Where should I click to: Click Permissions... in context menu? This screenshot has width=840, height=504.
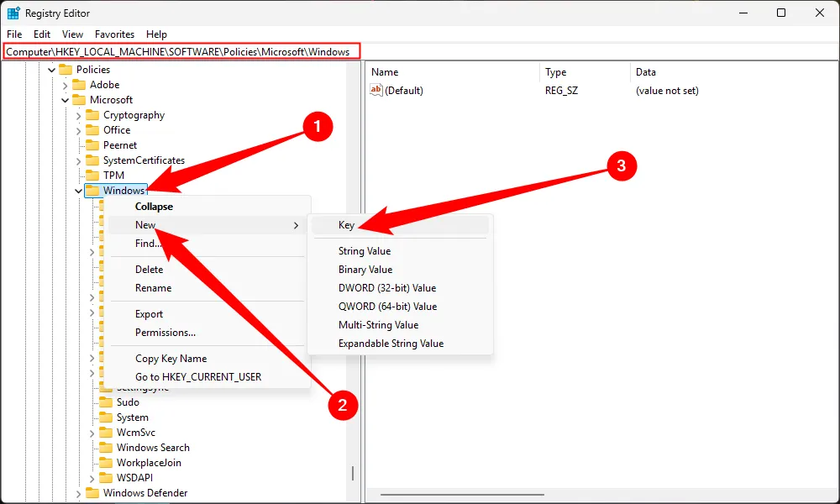165,333
